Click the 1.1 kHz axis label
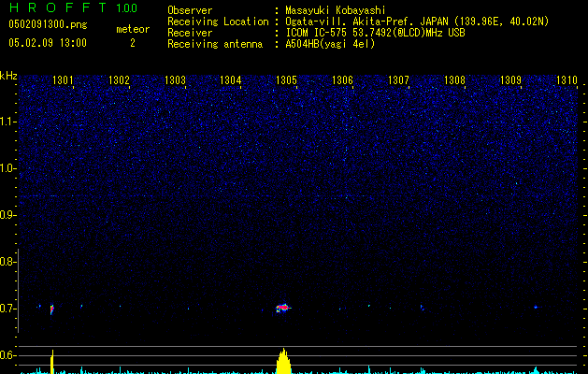Image resolution: width=588 pixels, height=374 pixels. pos(7,122)
